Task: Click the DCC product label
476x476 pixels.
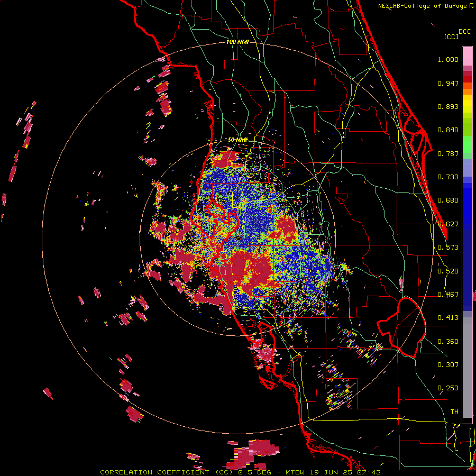Action: point(465,32)
